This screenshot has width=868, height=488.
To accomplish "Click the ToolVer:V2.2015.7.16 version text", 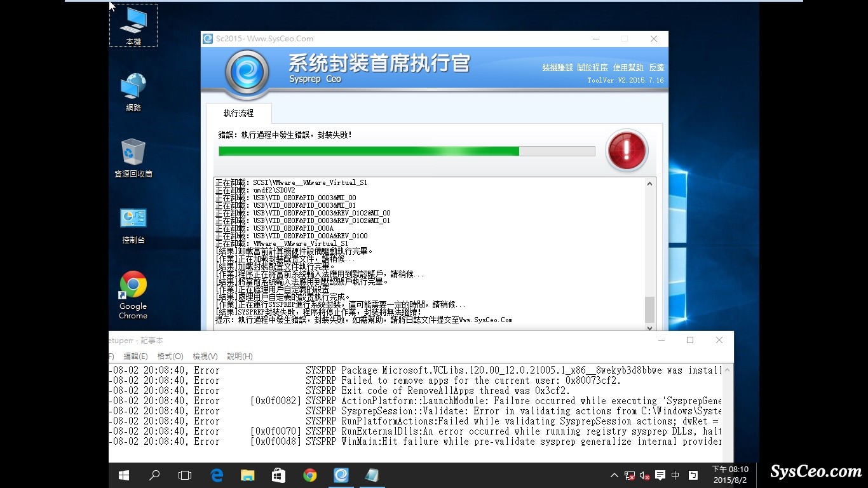I will pyautogui.click(x=625, y=81).
